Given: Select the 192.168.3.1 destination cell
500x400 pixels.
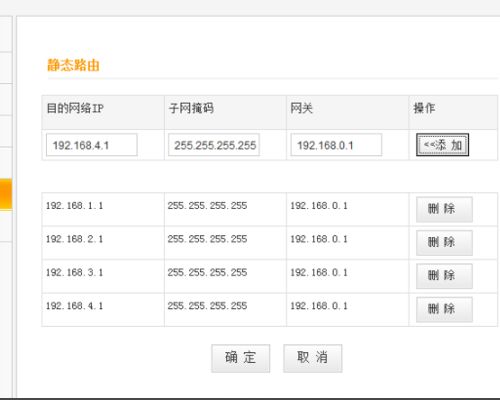Looking at the screenshot, I should click(x=103, y=276).
